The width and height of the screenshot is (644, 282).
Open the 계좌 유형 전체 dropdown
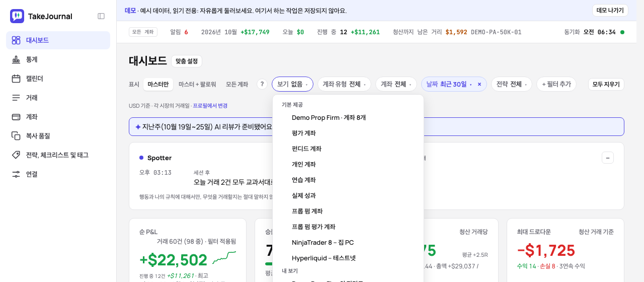344,84
